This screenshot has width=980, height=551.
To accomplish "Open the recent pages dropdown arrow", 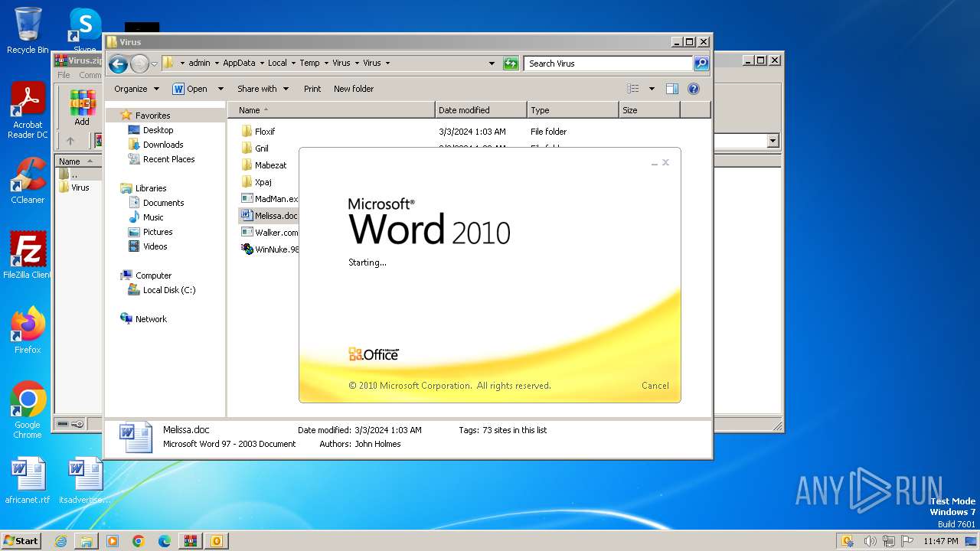I will coord(155,64).
